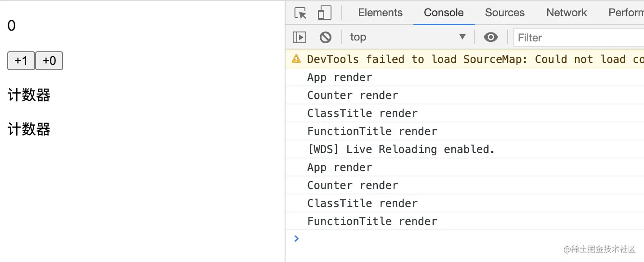Open live expression eye icon

490,37
